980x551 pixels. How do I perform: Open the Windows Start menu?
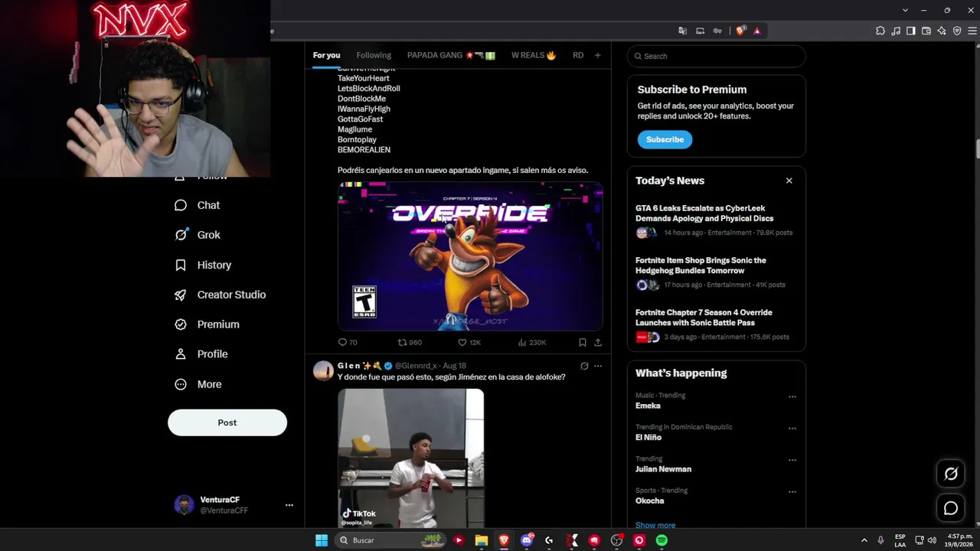coord(322,540)
